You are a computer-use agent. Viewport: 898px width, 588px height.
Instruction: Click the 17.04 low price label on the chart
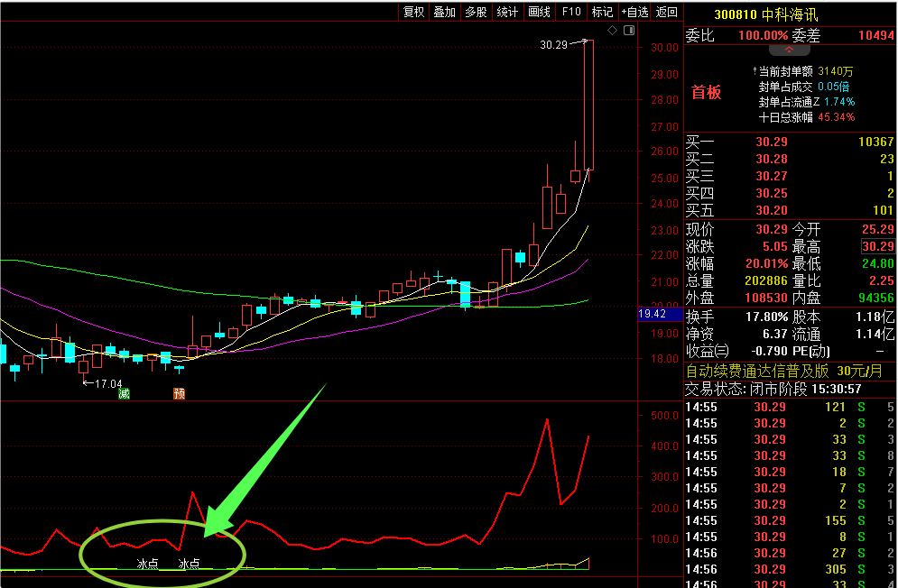point(108,383)
